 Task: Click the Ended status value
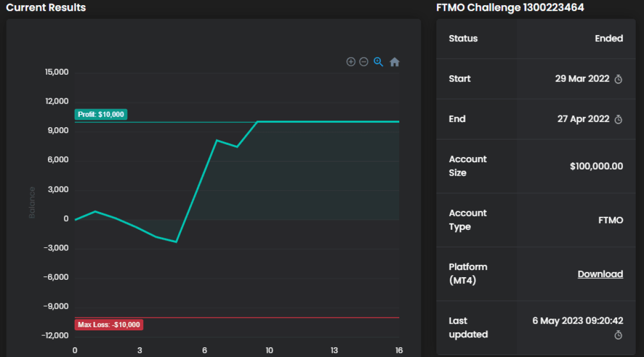[609, 39]
